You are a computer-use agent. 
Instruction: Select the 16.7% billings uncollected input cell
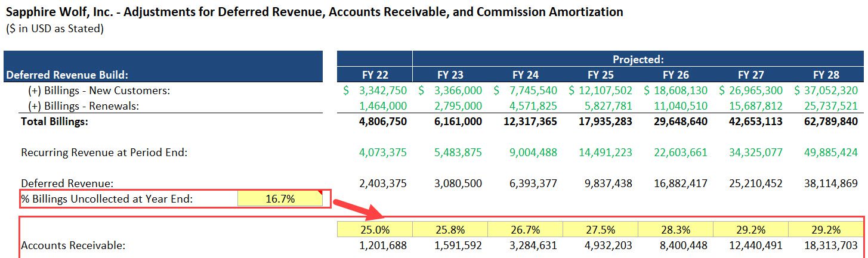pyautogui.click(x=280, y=199)
